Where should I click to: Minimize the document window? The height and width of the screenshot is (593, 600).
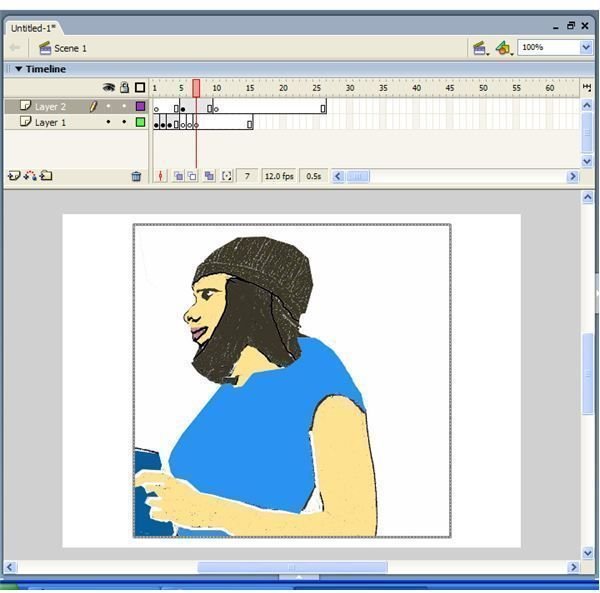(556, 27)
